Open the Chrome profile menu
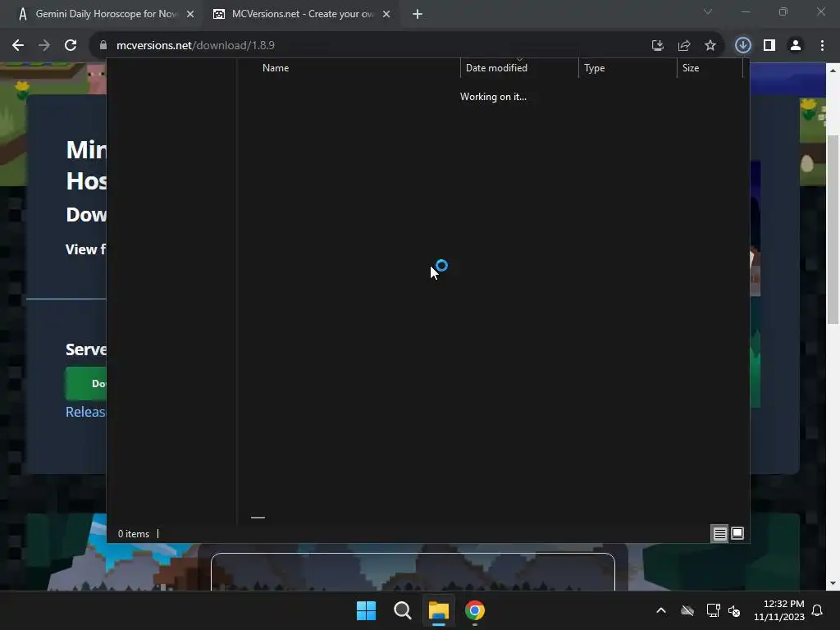 coord(796,46)
